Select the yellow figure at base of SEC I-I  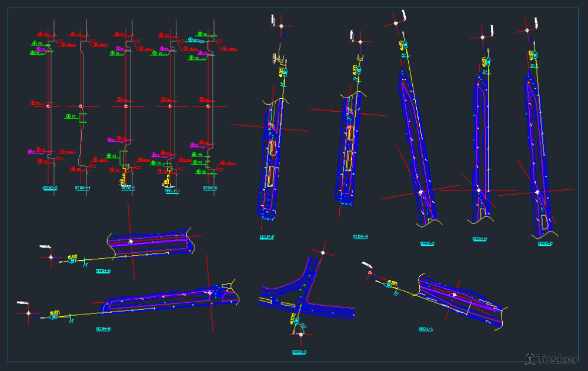(x=125, y=176)
